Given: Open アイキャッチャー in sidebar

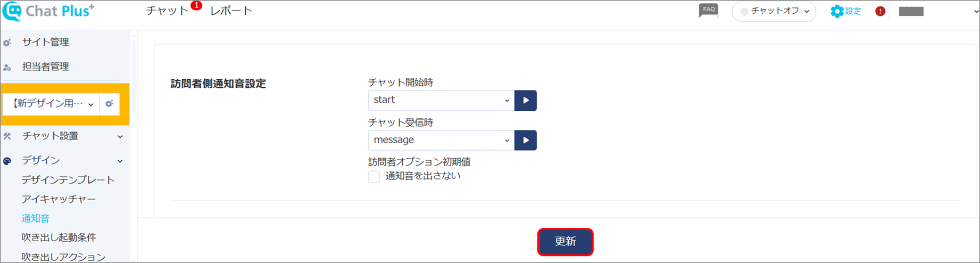Looking at the screenshot, I should click(x=59, y=199).
